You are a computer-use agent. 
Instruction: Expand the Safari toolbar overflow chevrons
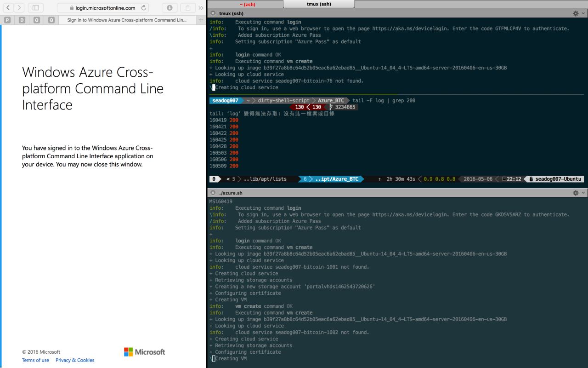click(x=201, y=8)
